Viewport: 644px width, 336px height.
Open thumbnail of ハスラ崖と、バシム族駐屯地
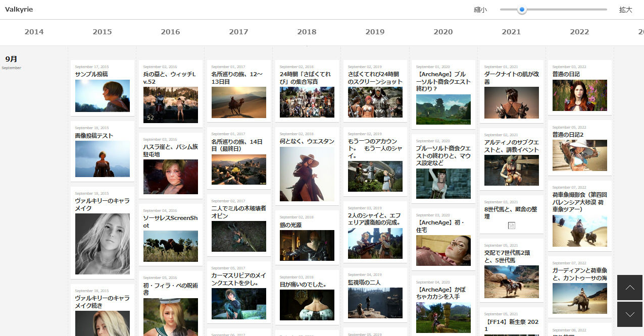[171, 177]
